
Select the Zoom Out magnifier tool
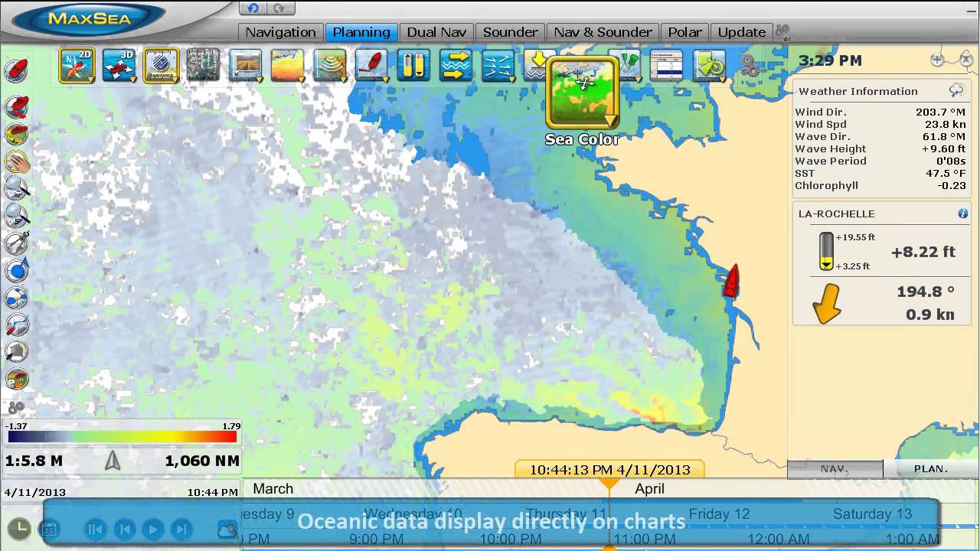[x=17, y=217]
